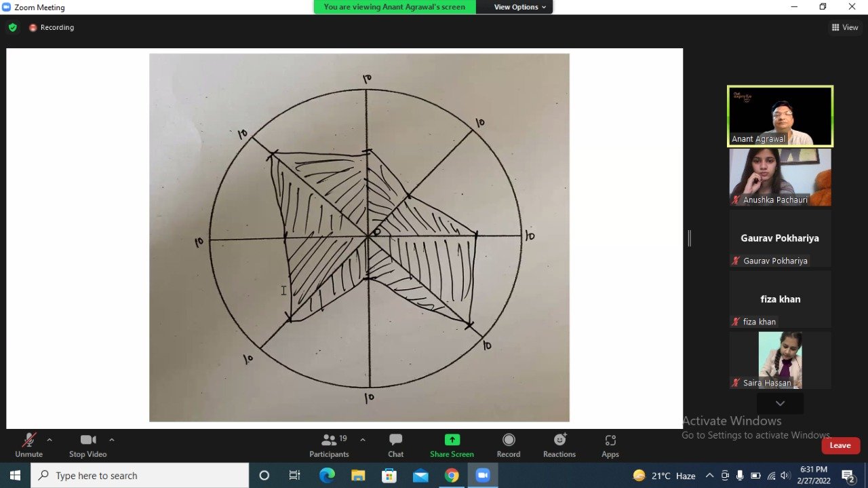This screenshot has width=868, height=488.
Task: Click the green screen-sharing notification banner
Action: 395,7
